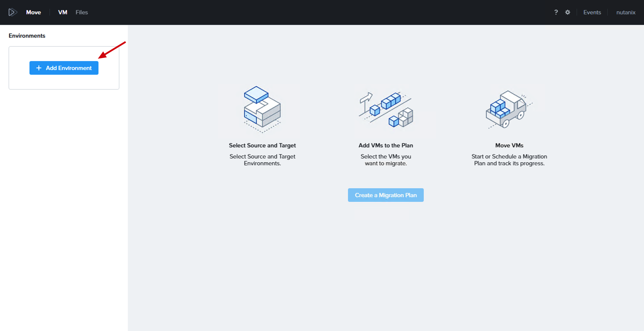Click the Move VMs truck illustration

[509, 109]
